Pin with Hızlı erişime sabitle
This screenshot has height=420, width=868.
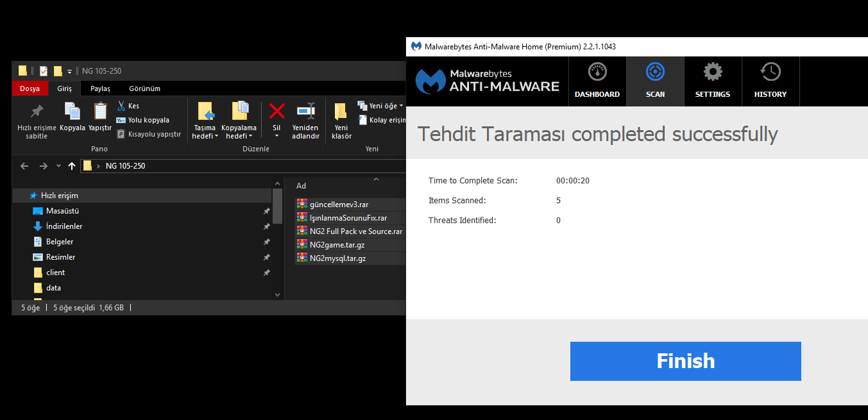click(x=37, y=121)
